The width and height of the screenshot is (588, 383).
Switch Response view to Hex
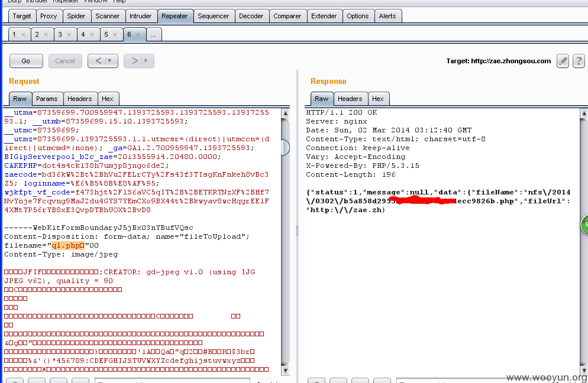pos(377,99)
